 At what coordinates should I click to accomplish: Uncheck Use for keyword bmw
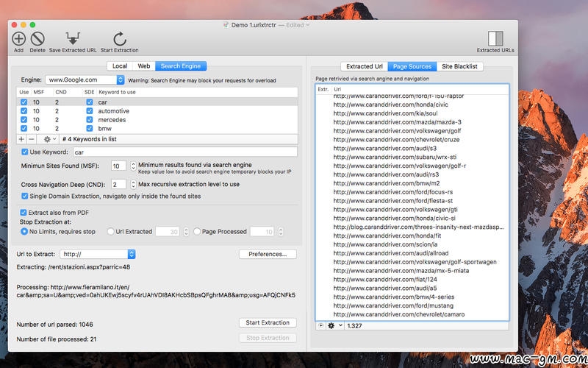[24, 128]
